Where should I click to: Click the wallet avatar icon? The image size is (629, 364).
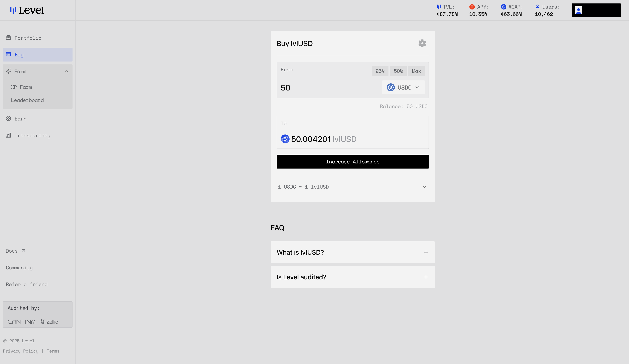pyautogui.click(x=578, y=11)
